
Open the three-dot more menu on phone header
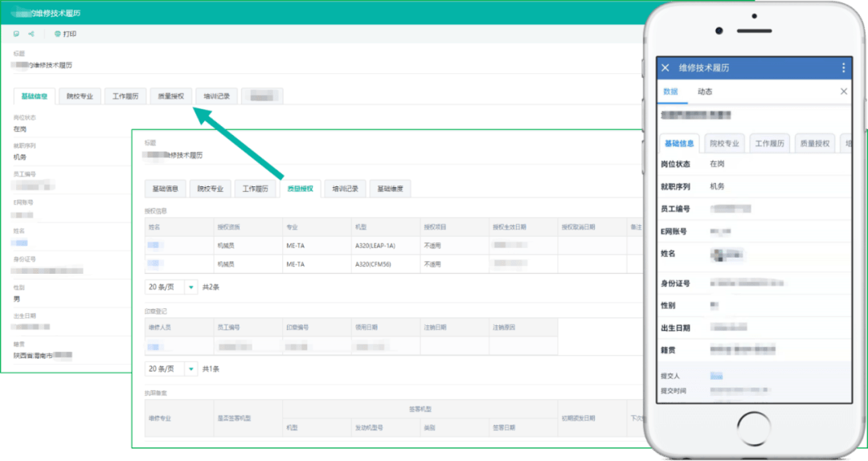coord(843,67)
